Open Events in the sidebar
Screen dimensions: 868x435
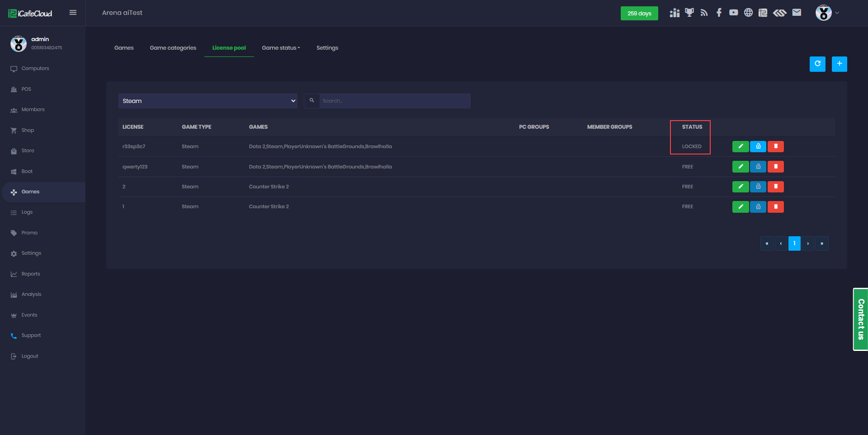(29, 315)
